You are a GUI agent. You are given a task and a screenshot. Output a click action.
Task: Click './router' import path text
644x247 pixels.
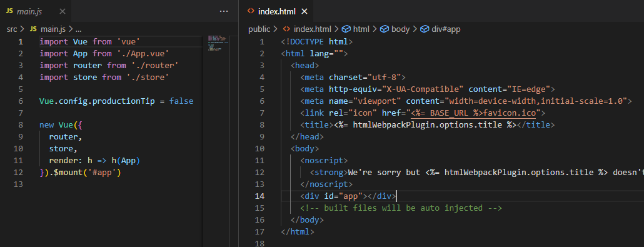point(155,66)
